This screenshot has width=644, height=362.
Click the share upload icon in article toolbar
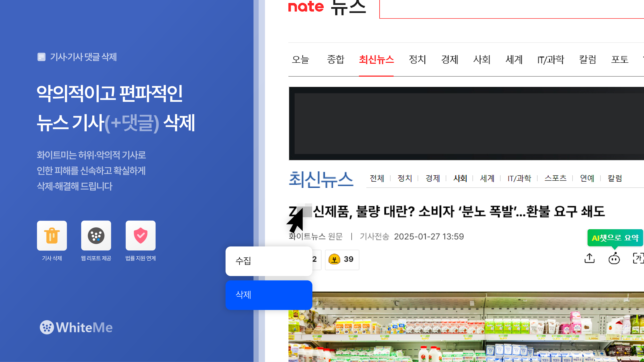tap(589, 258)
